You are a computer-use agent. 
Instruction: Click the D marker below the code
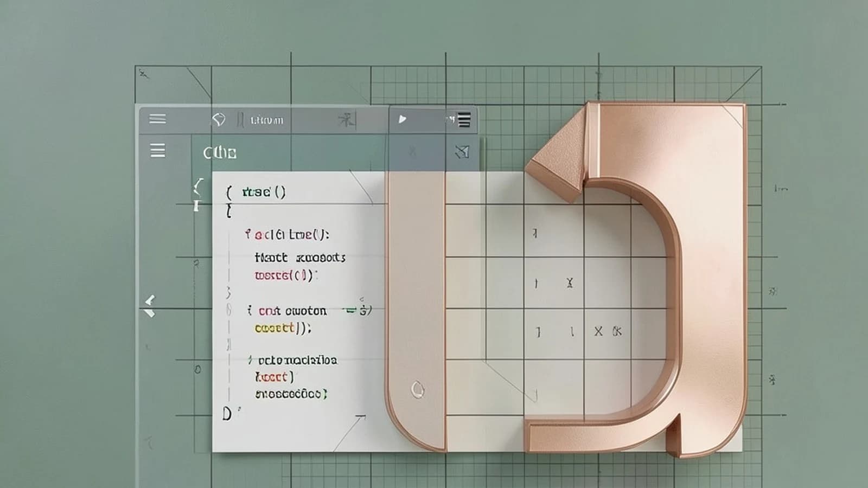tap(227, 414)
